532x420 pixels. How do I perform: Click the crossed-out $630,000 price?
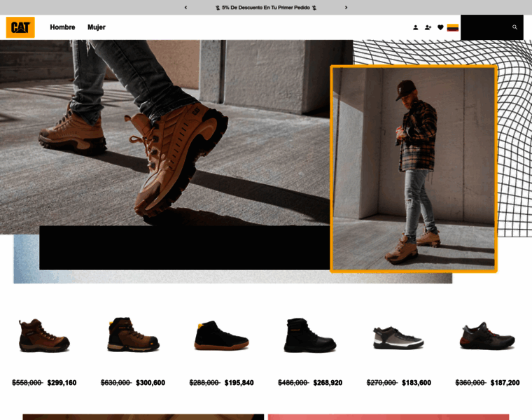click(x=116, y=383)
